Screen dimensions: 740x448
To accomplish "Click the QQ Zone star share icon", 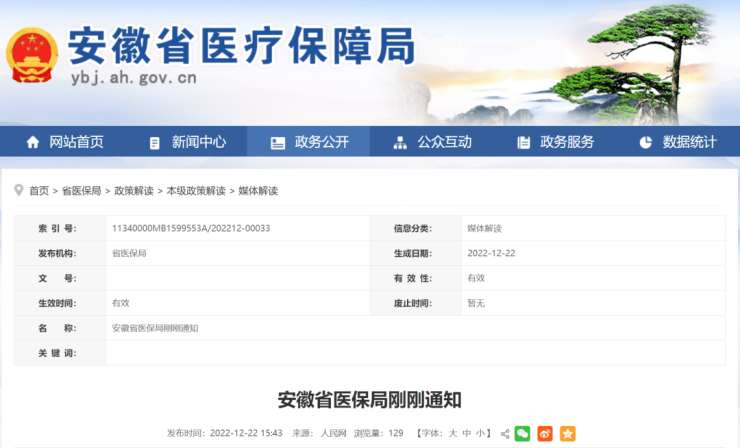I will point(568,434).
